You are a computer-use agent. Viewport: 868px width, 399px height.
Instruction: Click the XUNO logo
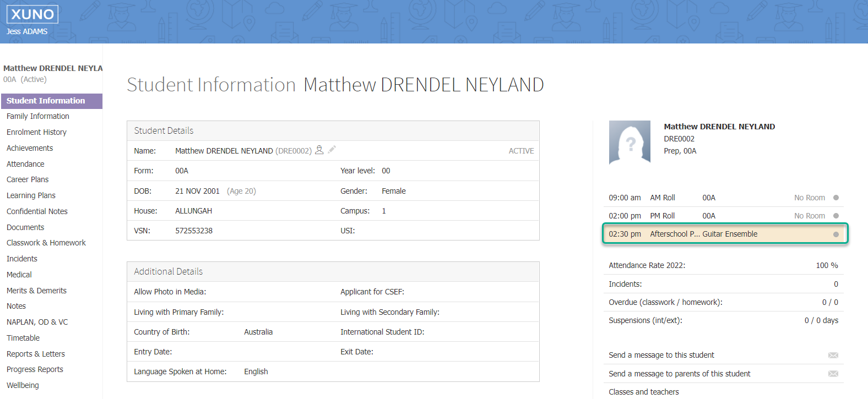pyautogui.click(x=32, y=14)
